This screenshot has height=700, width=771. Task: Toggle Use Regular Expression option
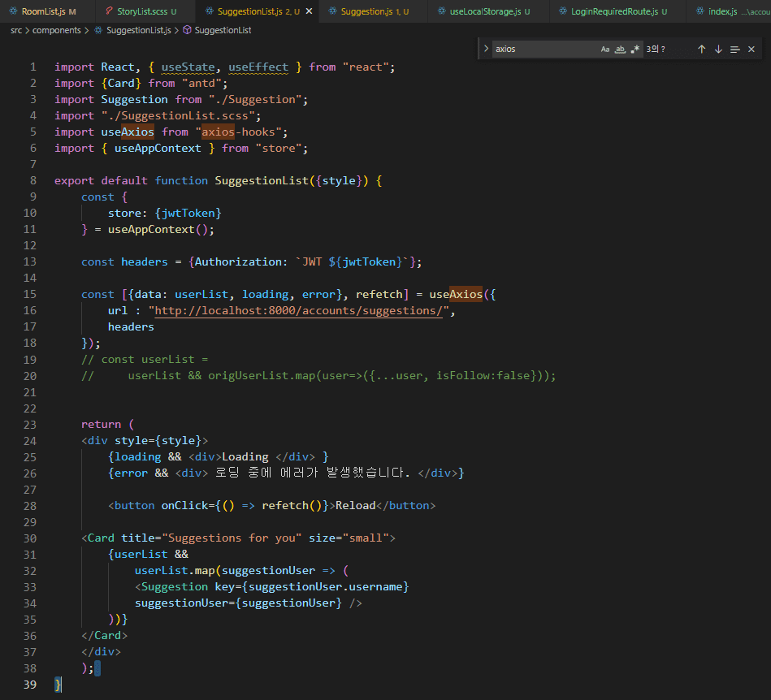coord(635,50)
